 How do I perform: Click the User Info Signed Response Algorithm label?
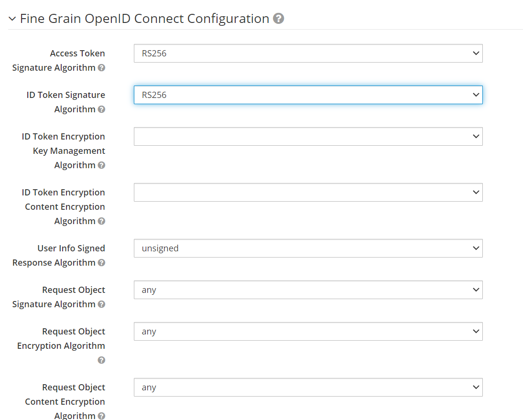(59, 256)
